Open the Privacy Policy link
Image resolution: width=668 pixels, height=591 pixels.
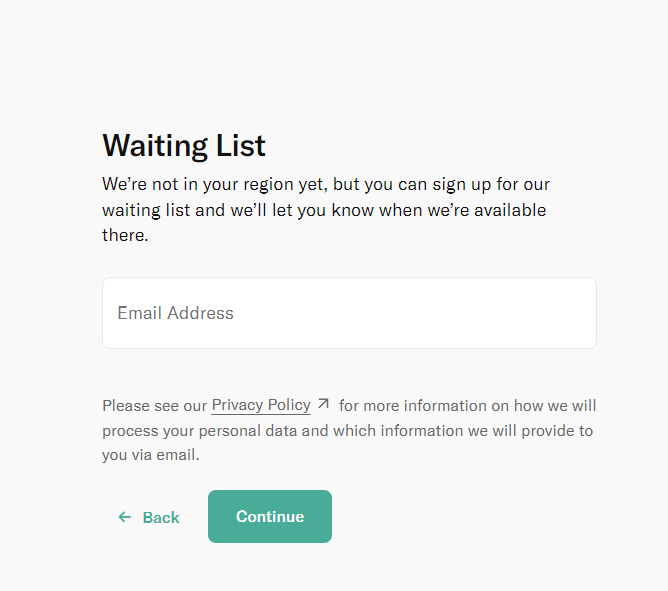click(261, 405)
